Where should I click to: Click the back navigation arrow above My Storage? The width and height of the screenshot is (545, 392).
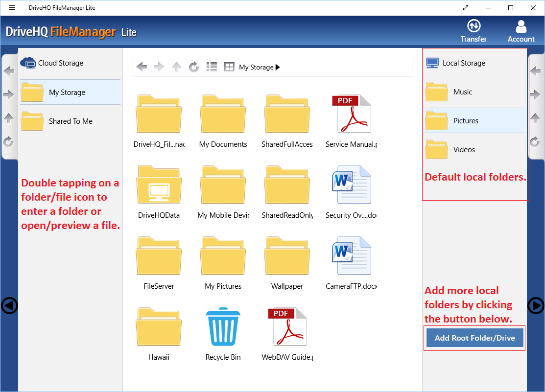142,67
